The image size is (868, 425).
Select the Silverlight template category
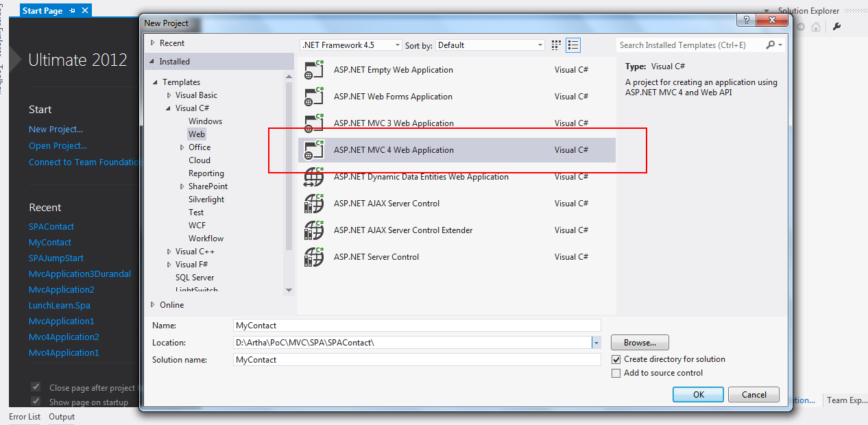point(206,199)
